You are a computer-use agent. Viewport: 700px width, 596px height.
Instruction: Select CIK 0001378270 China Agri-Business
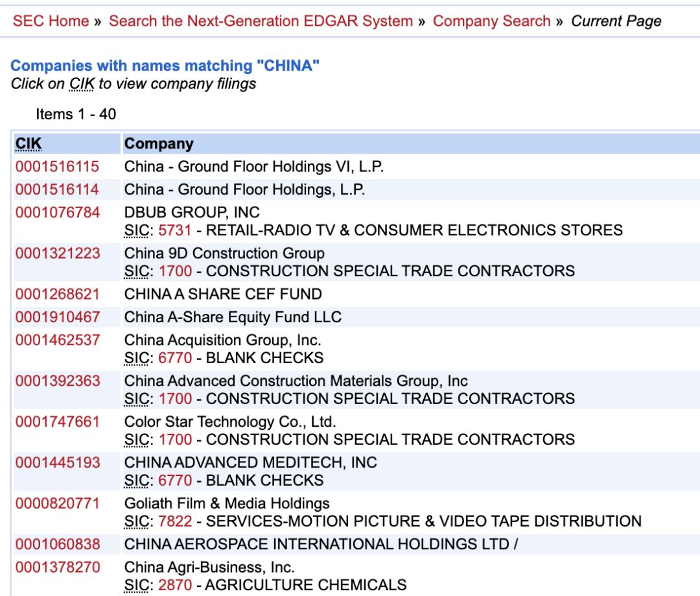point(57,567)
